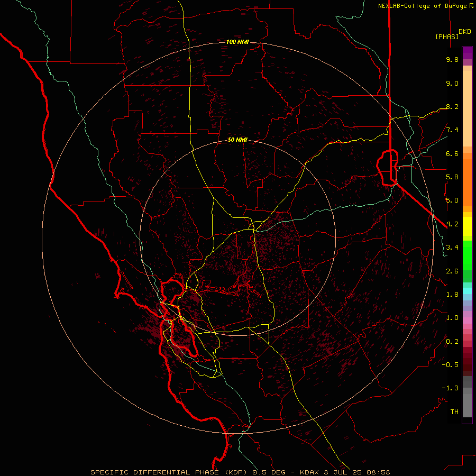This screenshot has height=476, width=476.
Task: Click the 5.8 value on the color scale
Action: coord(452,177)
